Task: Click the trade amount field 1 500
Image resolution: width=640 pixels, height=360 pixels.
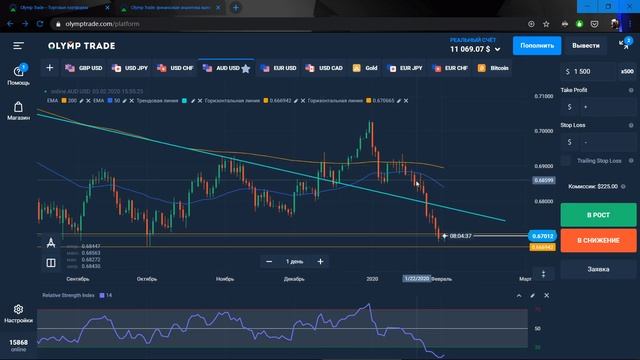Action: coord(589,71)
